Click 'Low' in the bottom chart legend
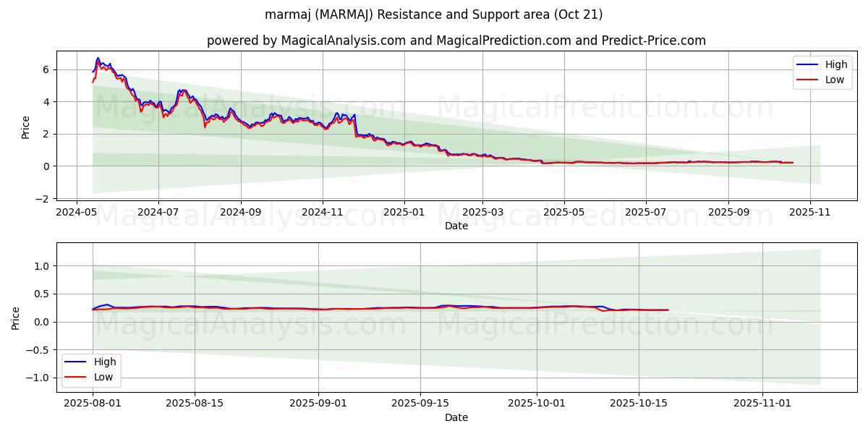Viewport: 868px width, 434px height. point(103,376)
